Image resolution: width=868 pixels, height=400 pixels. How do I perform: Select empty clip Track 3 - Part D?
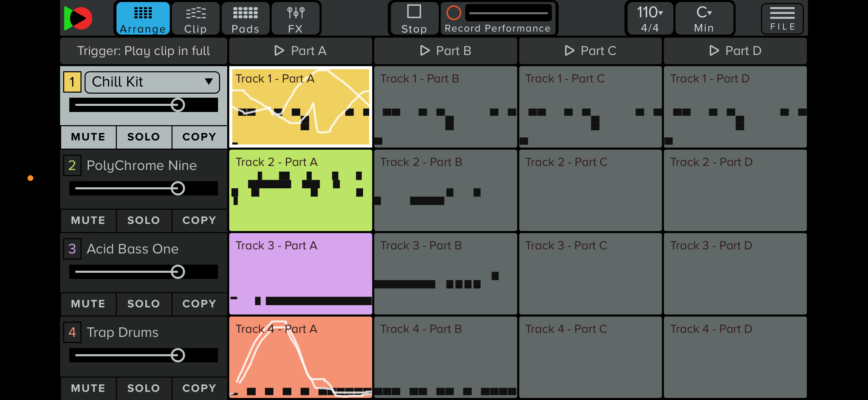pos(735,274)
